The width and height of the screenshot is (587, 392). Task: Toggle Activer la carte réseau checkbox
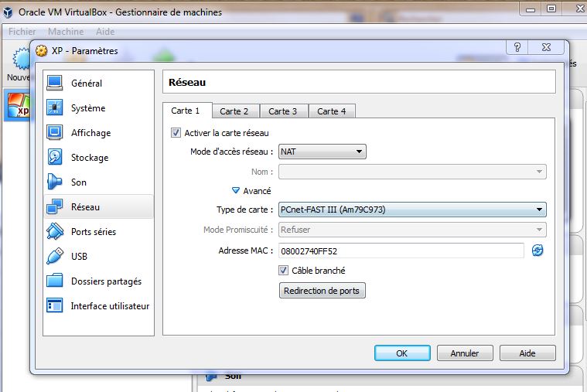[x=176, y=132]
